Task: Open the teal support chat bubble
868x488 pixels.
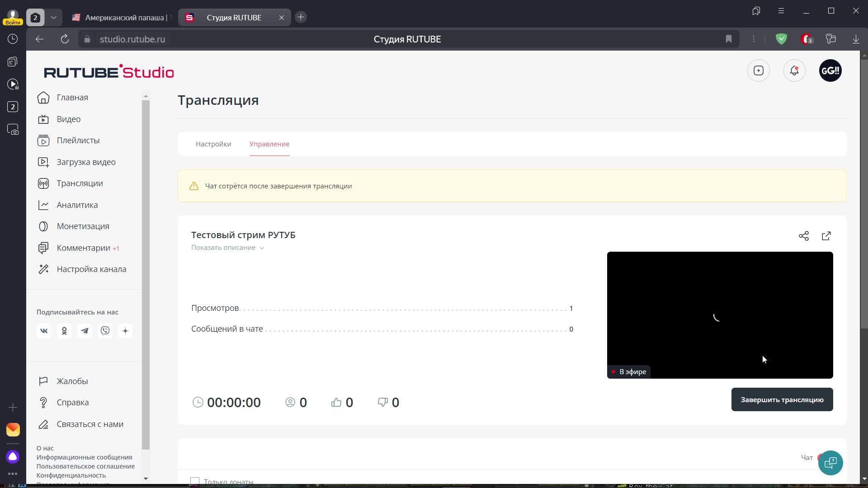Action: [830, 463]
